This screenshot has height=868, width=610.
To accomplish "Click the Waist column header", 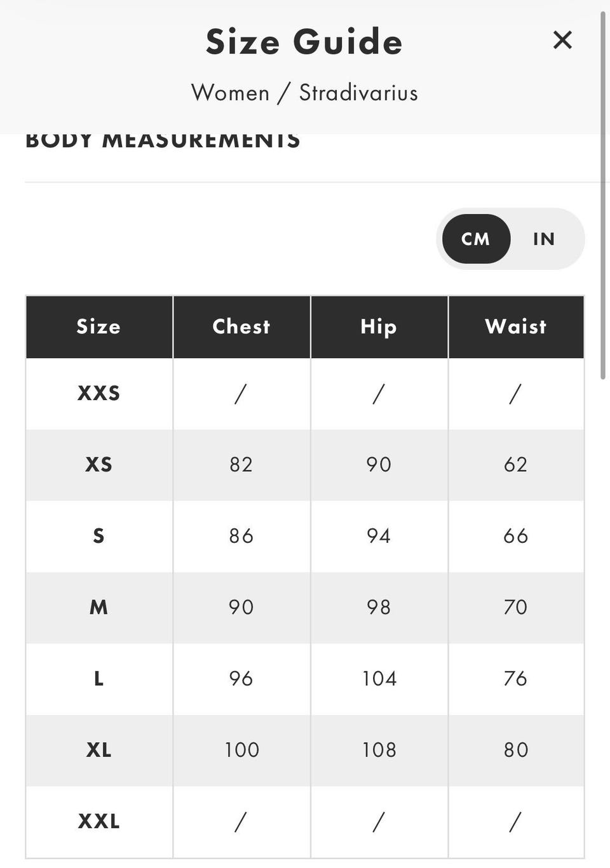I will [x=516, y=326].
